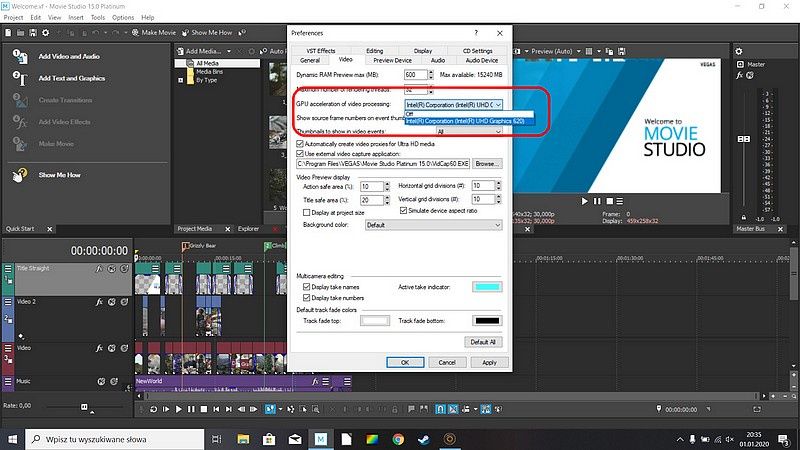This screenshot has height=450, width=800.
Task: Toggle Display take names checkbox
Action: pos(307,287)
